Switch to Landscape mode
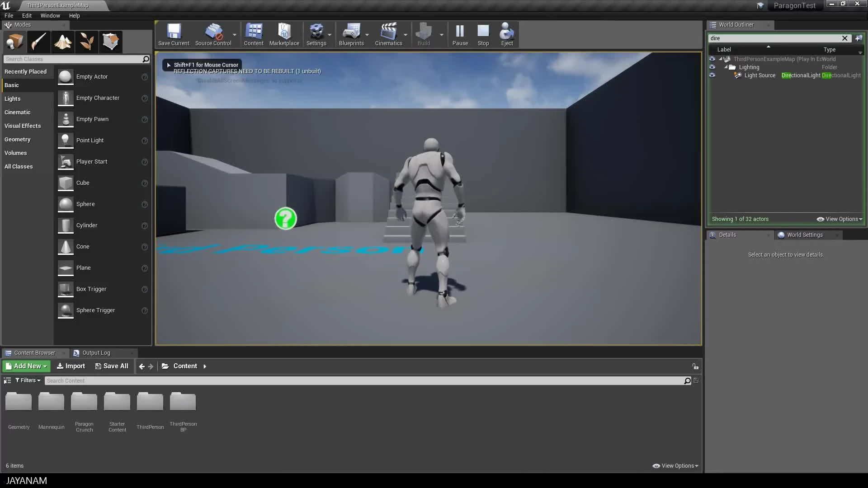This screenshot has width=868, height=488. pyautogui.click(x=62, y=42)
